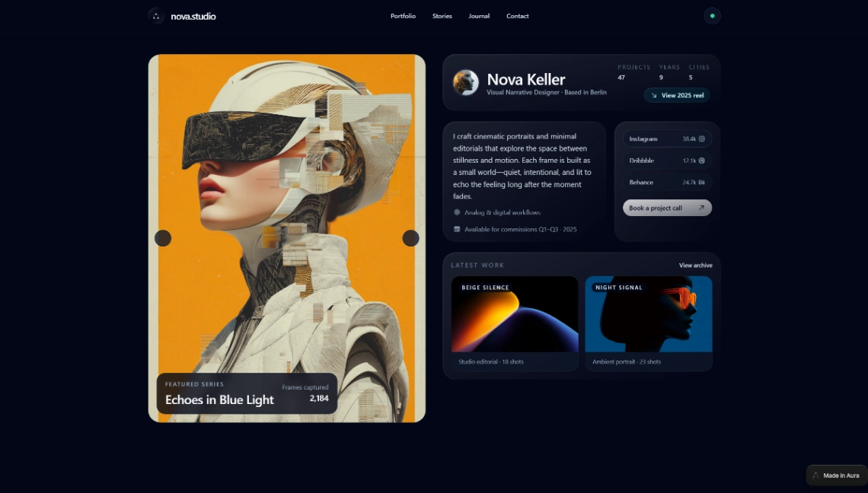Click the nova.studio logo icon
868x493 pixels.
(156, 16)
